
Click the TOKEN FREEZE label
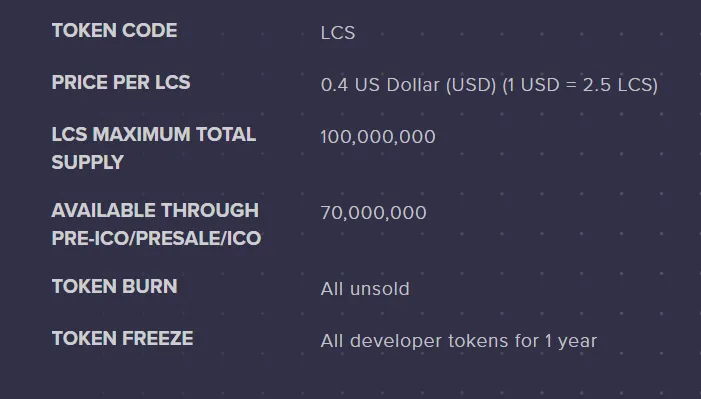pyautogui.click(x=122, y=338)
